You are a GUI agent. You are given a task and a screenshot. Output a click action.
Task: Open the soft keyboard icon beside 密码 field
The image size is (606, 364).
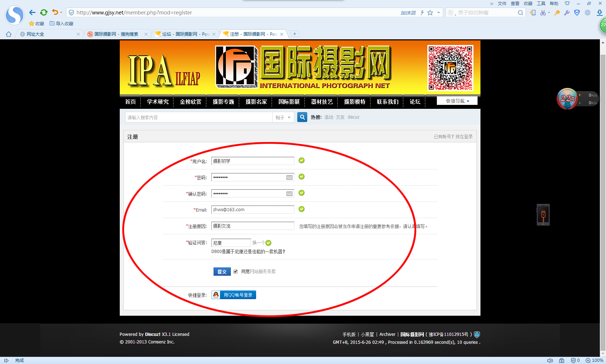click(x=289, y=177)
